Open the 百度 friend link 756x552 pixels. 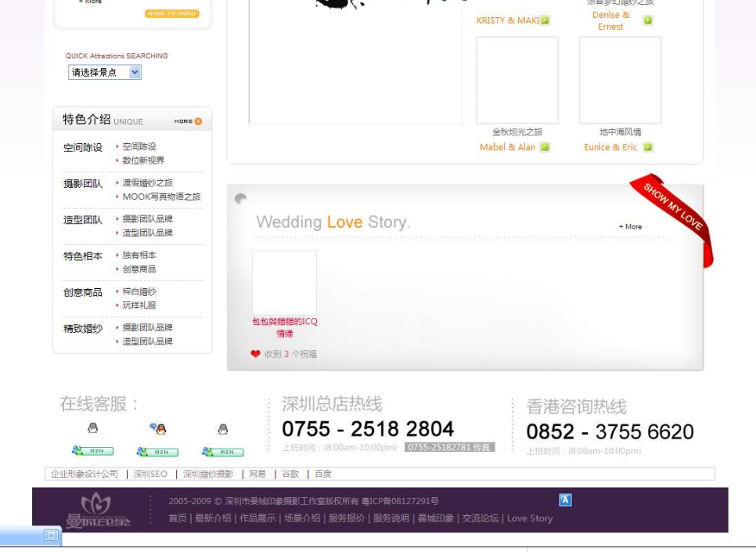pos(323,474)
